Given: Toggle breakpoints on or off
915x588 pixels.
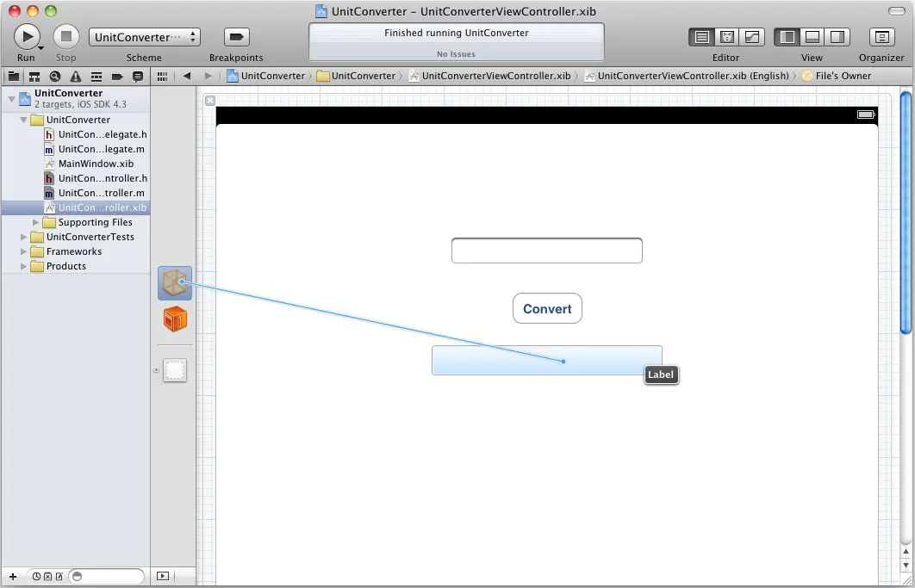Looking at the screenshot, I should point(235,37).
